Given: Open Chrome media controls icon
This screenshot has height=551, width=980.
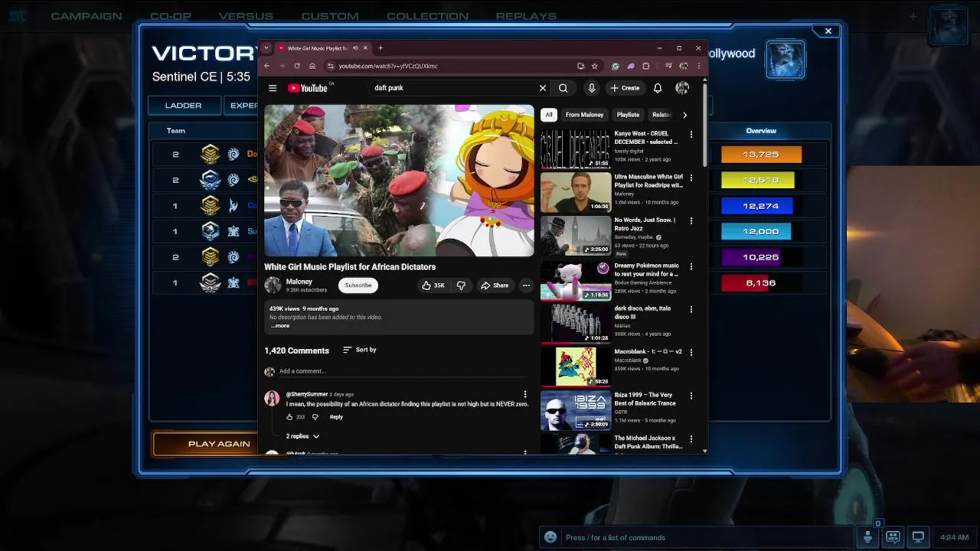Looking at the screenshot, I should (668, 66).
